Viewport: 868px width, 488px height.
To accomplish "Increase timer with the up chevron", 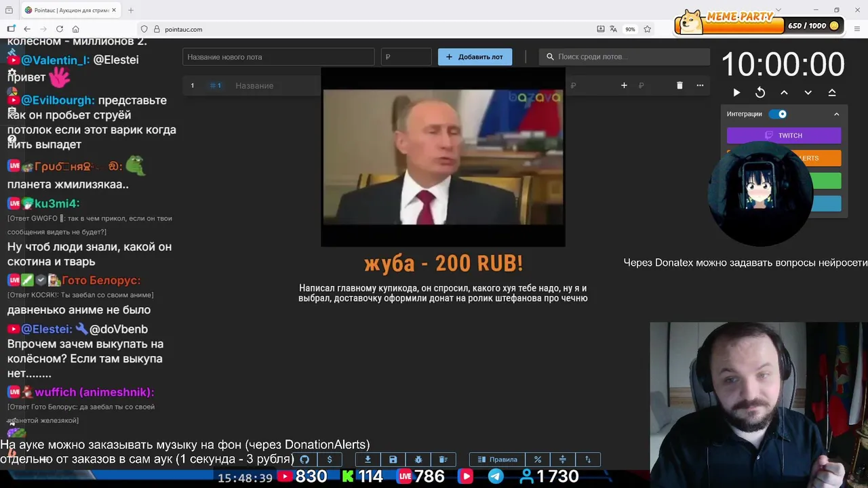I will pos(784,93).
